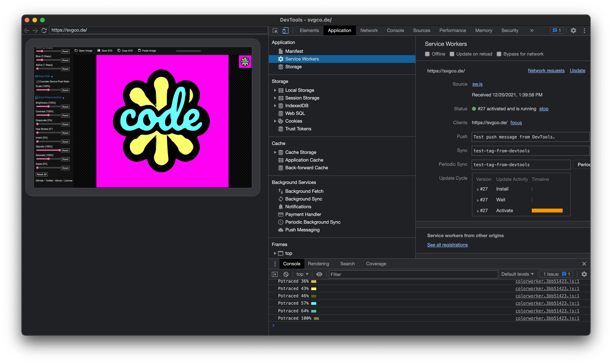Screen dimensions: 612x364
Task: Click the Open Image button
Action: [x=83, y=51]
